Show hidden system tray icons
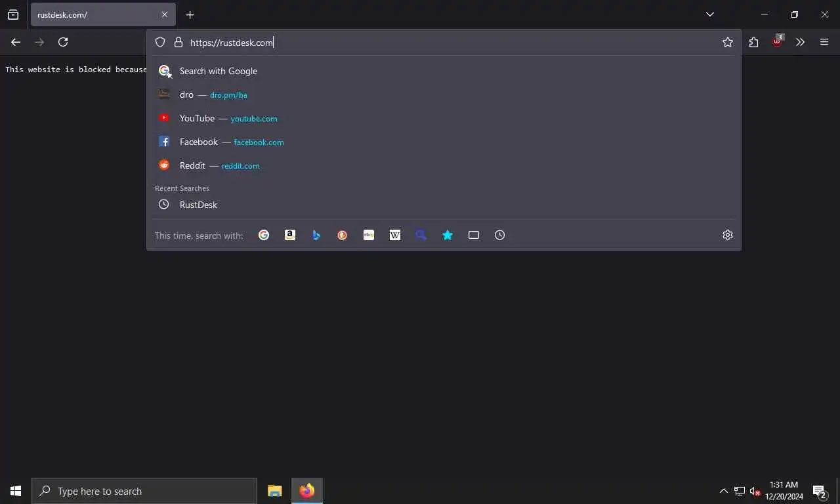 (x=724, y=491)
